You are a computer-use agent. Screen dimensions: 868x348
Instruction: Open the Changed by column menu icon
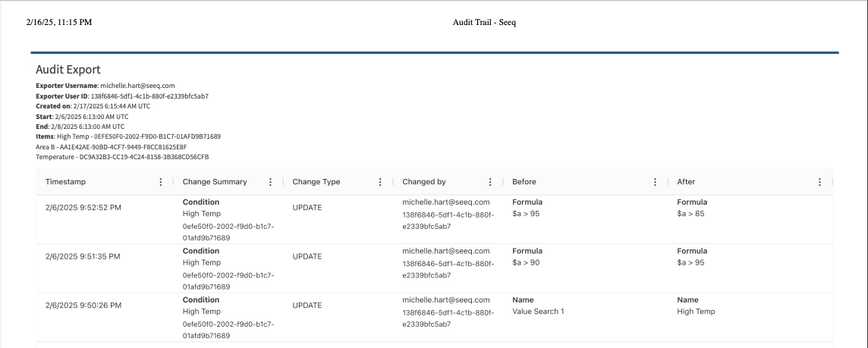[x=489, y=182]
